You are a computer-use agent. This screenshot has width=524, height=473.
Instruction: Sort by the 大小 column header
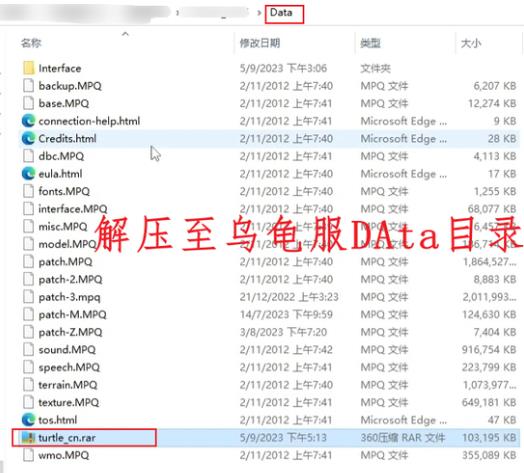pyautogui.click(x=471, y=43)
